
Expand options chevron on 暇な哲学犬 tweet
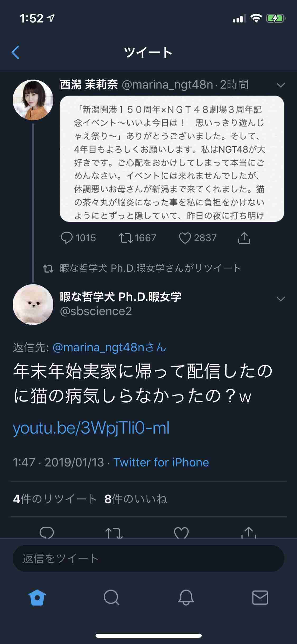pos(280,299)
